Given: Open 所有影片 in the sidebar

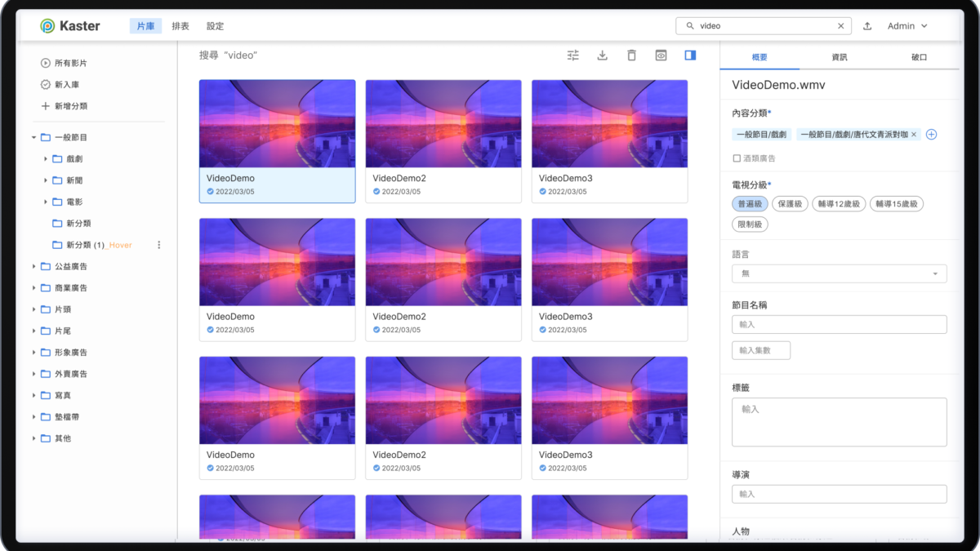Looking at the screenshot, I should click(70, 63).
